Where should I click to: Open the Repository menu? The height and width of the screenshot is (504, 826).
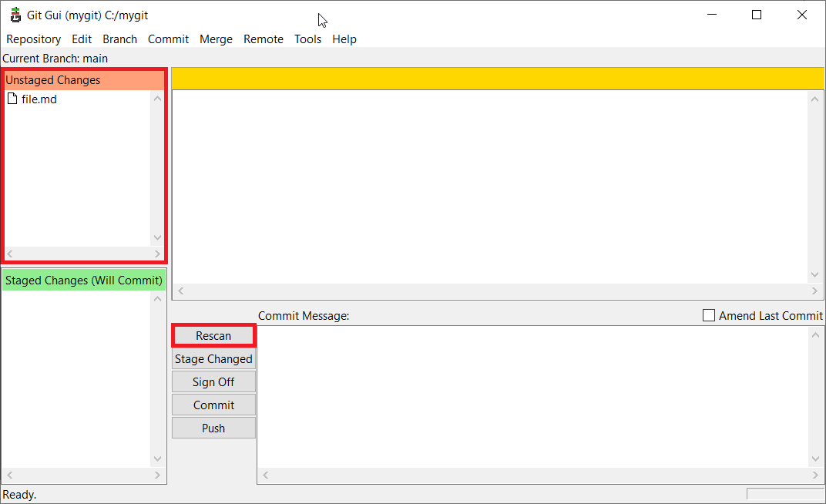pyautogui.click(x=34, y=39)
